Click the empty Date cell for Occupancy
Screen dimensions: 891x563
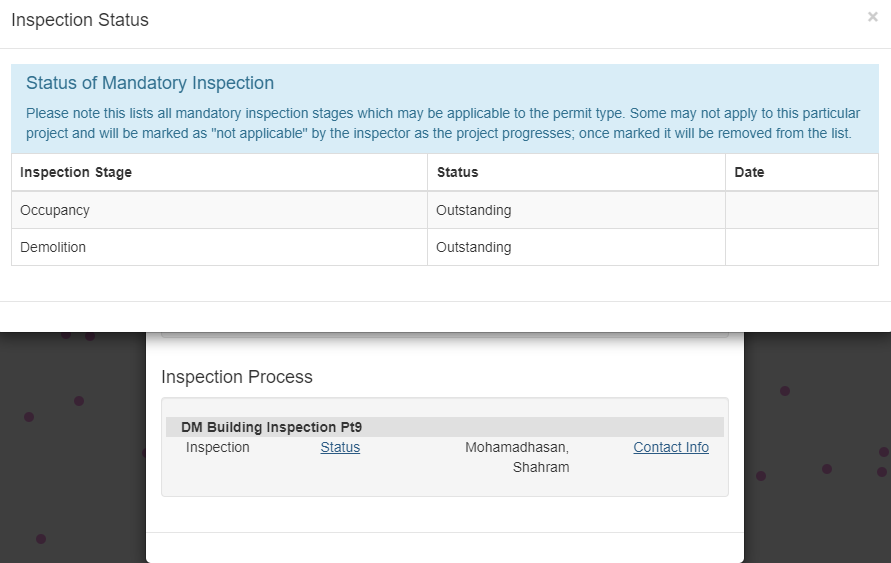pos(801,210)
